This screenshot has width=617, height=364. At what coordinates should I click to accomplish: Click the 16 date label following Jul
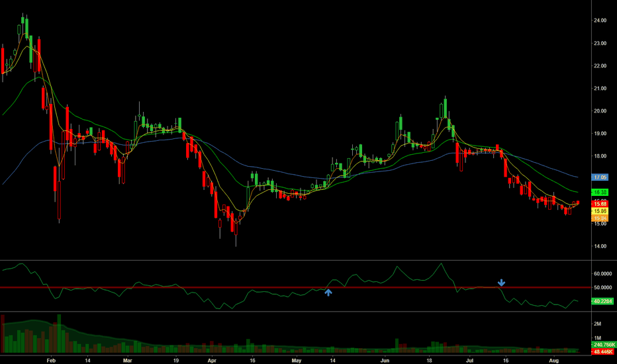[506, 361]
